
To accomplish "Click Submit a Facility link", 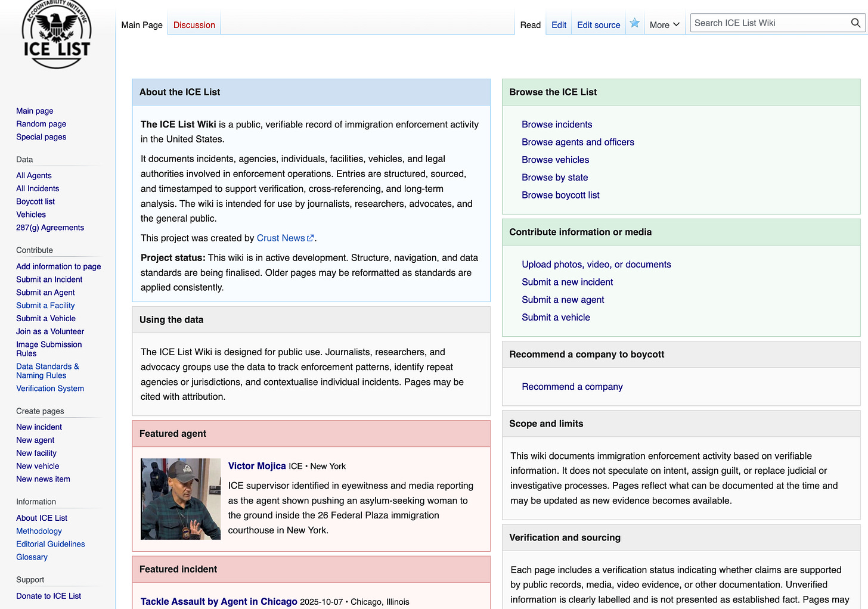I will click(45, 306).
